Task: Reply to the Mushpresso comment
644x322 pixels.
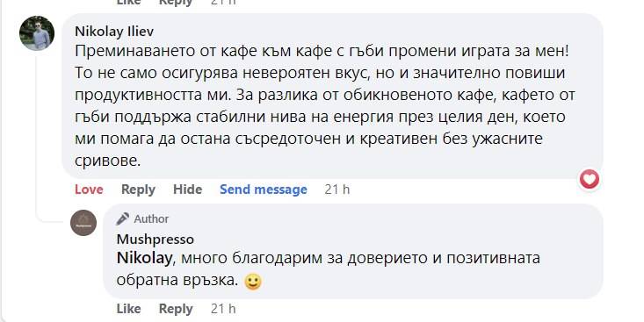Action: (x=176, y=309)
